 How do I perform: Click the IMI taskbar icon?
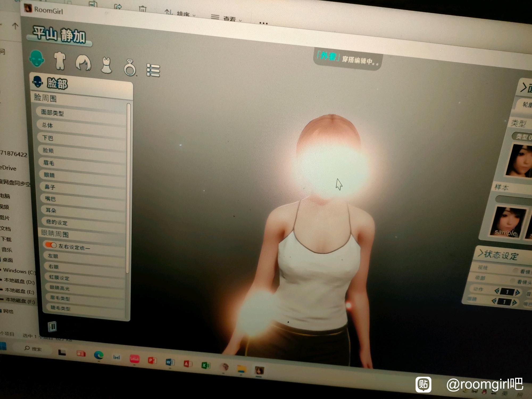(x=117, y=357)
